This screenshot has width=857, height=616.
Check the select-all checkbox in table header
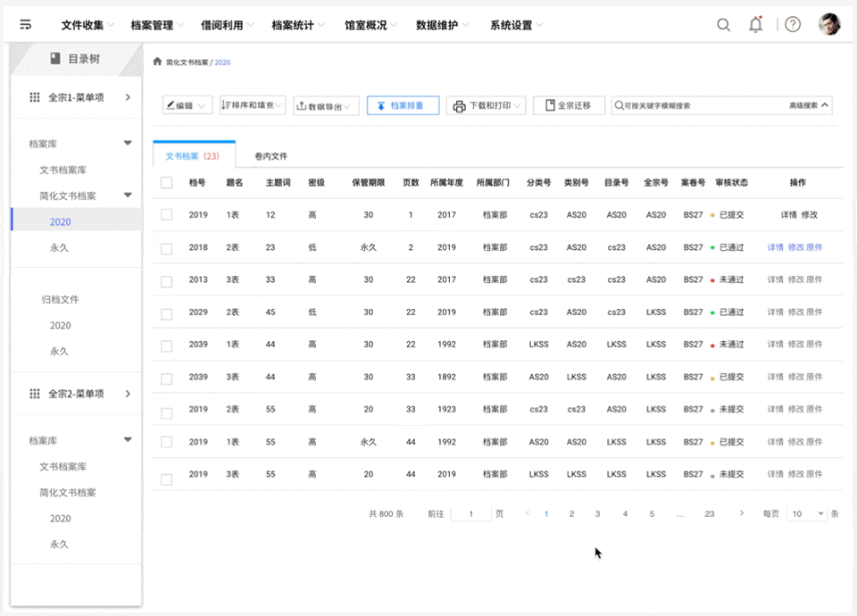tap(166, 182)
